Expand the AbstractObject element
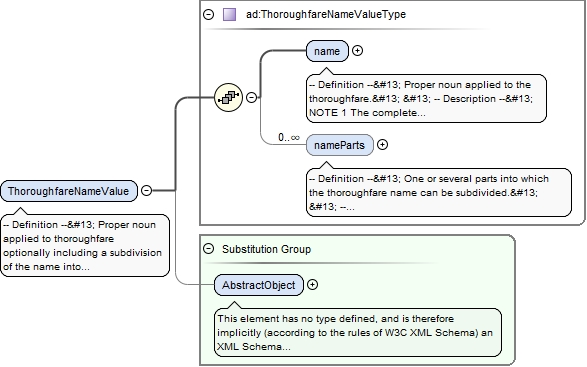 pos(312,285)
